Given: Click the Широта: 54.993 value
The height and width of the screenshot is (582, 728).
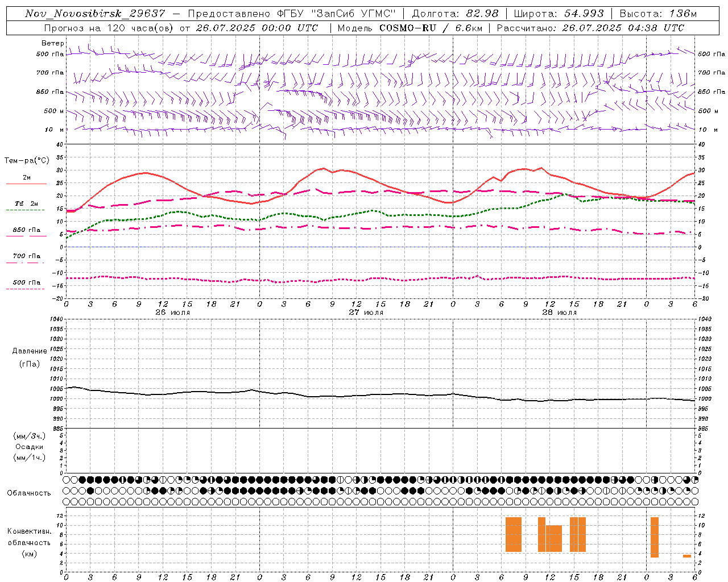Looking at the screenshot, I should (559, 14).
